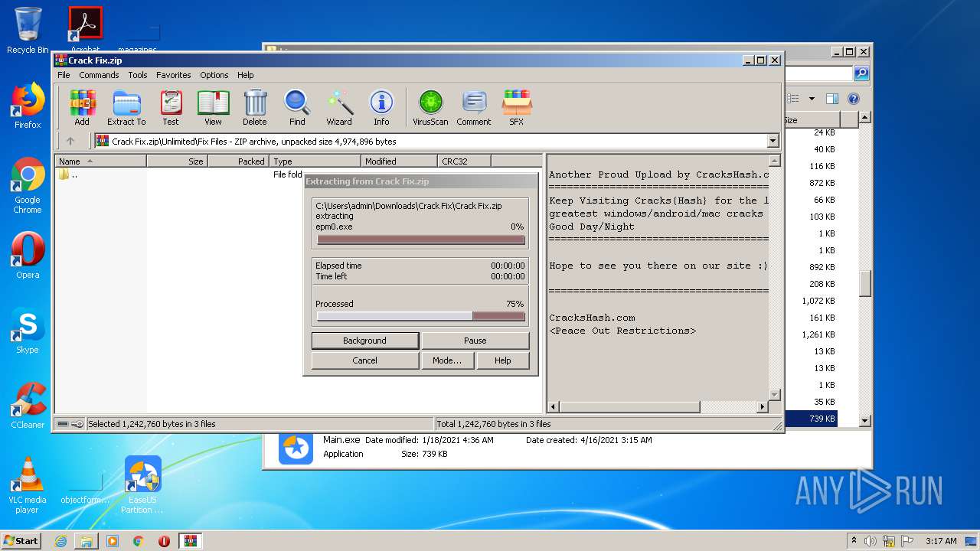Open the Find tool

[297, 107]
